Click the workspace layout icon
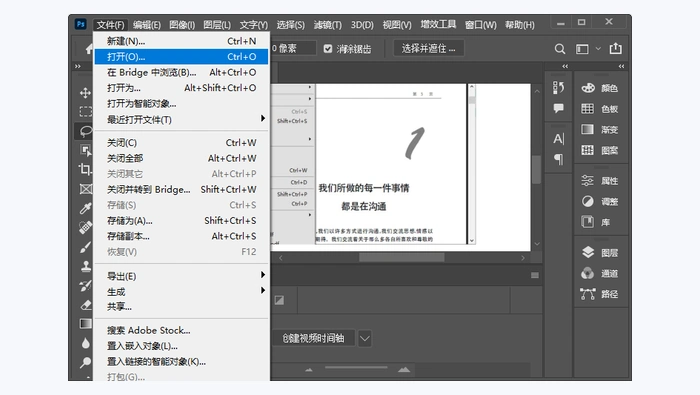The width and height of the screenshot is (700, 395). (x=582, y=49)
